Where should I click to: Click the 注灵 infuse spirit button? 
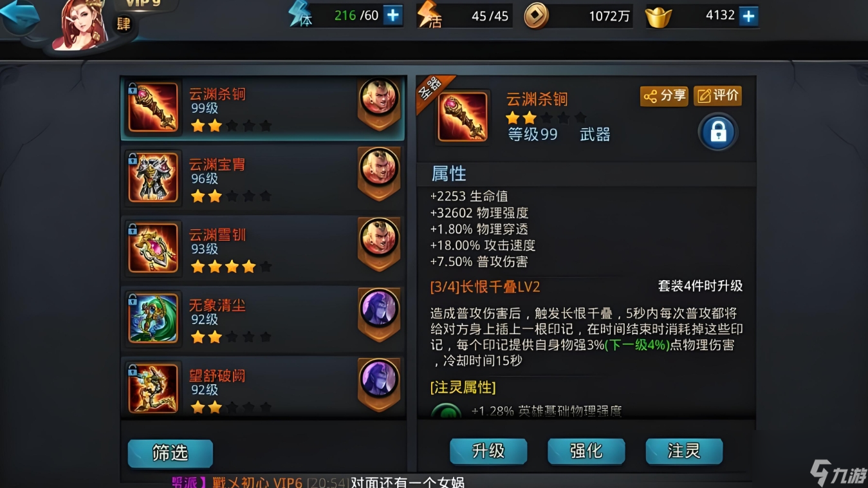(x=684, y=451)
